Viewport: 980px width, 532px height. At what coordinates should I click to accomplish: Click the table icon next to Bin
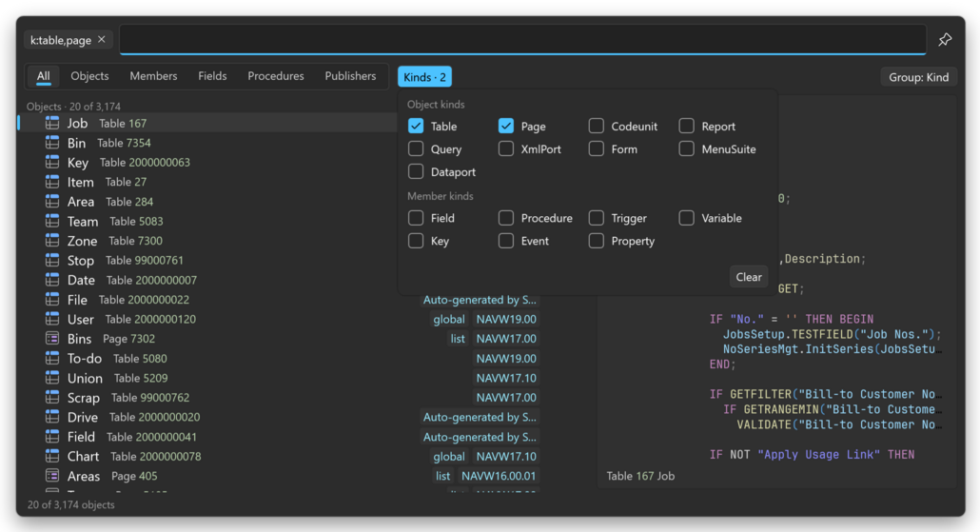(x=52, y=143)
